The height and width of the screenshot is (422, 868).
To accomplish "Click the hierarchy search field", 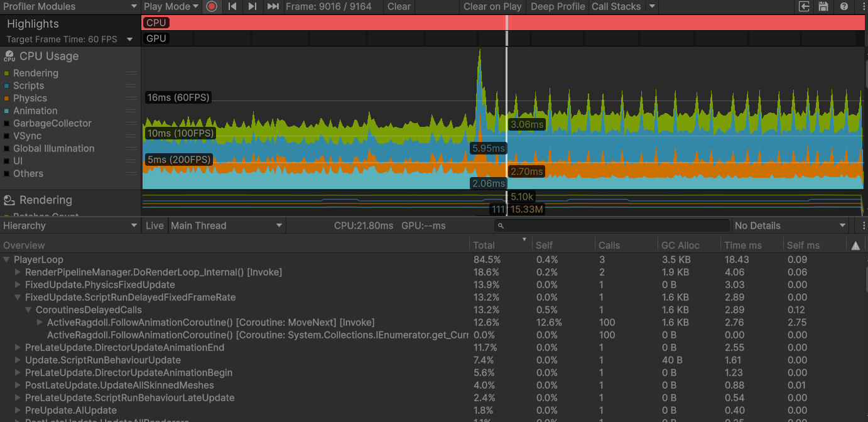I will pos(612,225).
